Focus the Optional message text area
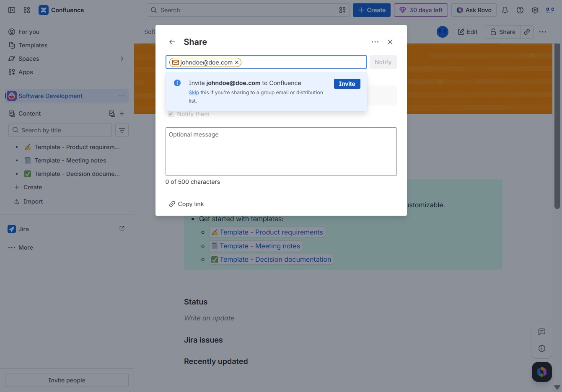This screenshot has height=392, width=562. (281, 152)
